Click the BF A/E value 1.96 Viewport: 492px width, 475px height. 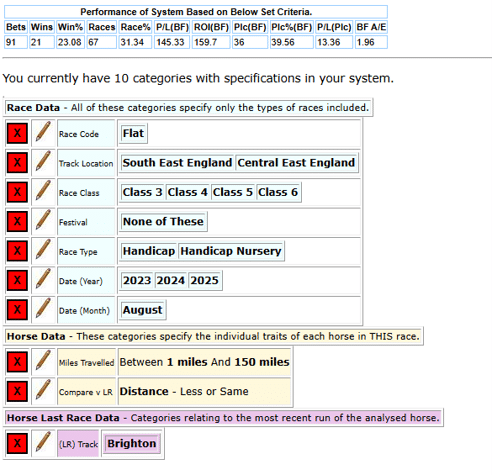click(371, 42)
